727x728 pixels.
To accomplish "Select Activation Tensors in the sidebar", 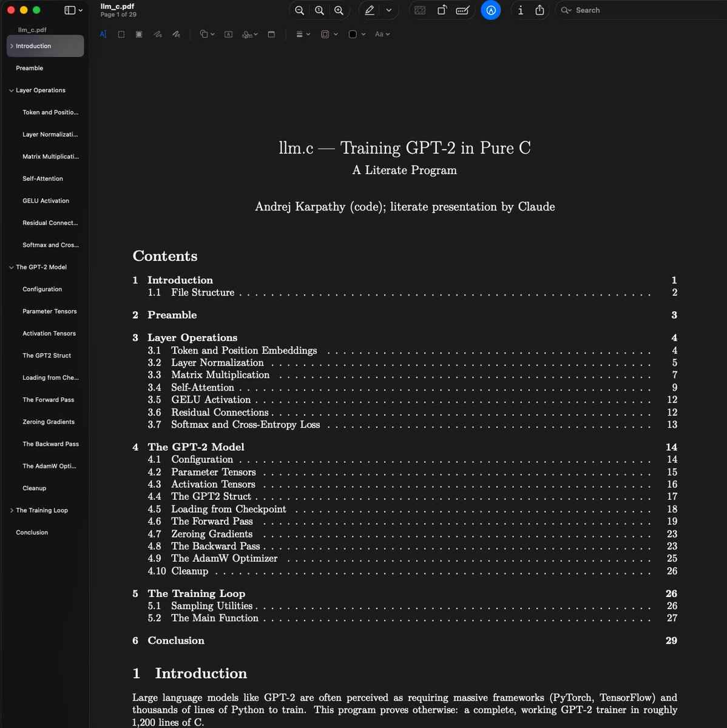I will click(x=49, y=334).
